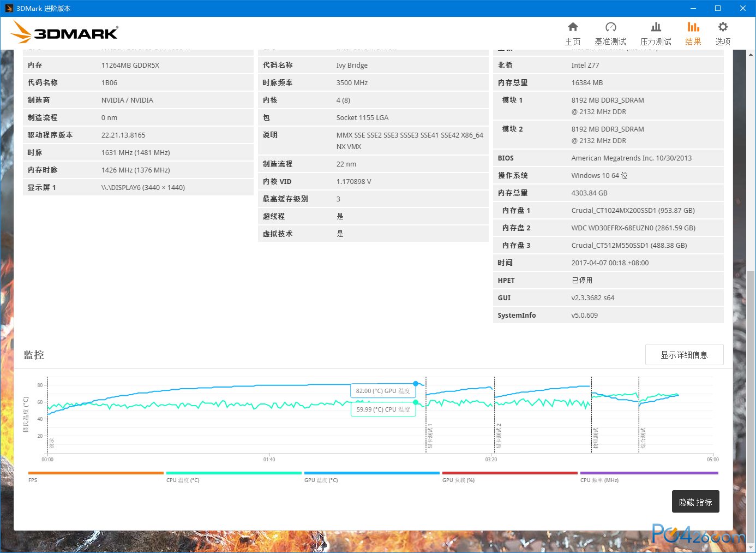Viewport: 756px width, 553px height.
Task: Select the DISPLAY6 3440 × 1440 value
Action: (x=143, y=188)
